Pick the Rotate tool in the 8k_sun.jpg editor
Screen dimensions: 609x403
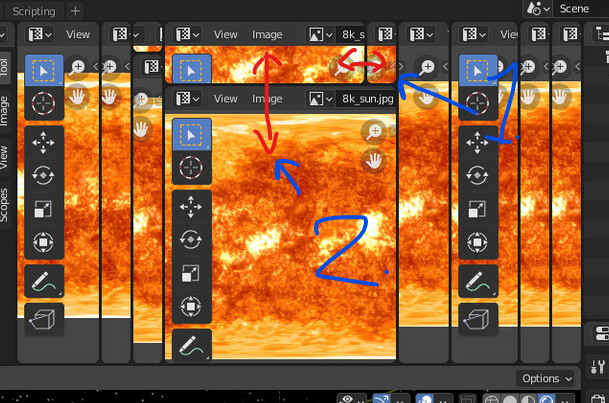point(191,240)
